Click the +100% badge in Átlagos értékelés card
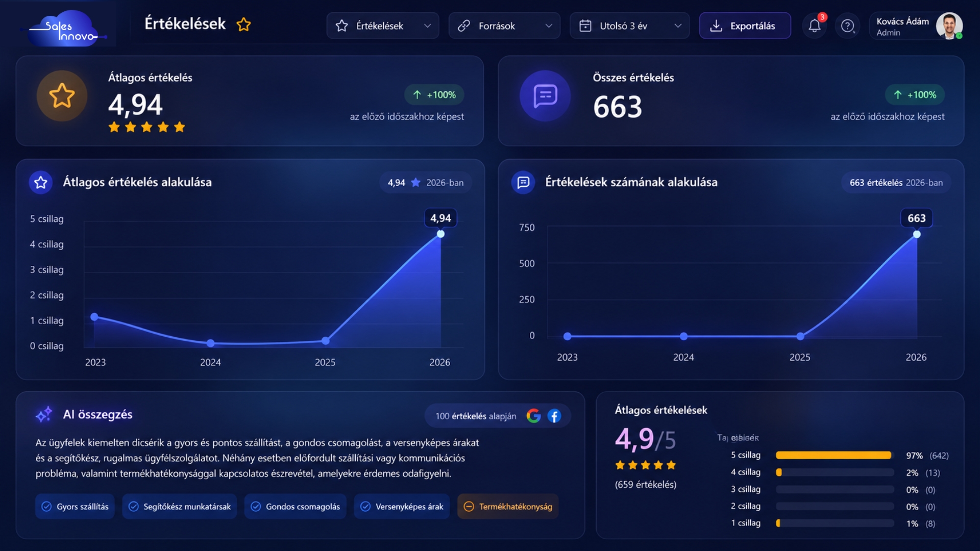This screenshot has width=980, height=551. [434, 95]
